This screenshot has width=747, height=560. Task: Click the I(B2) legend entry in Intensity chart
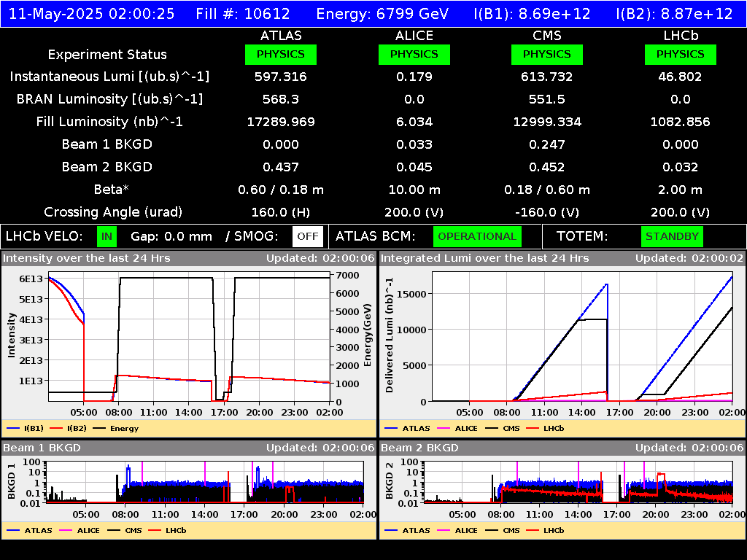point(68,428)
